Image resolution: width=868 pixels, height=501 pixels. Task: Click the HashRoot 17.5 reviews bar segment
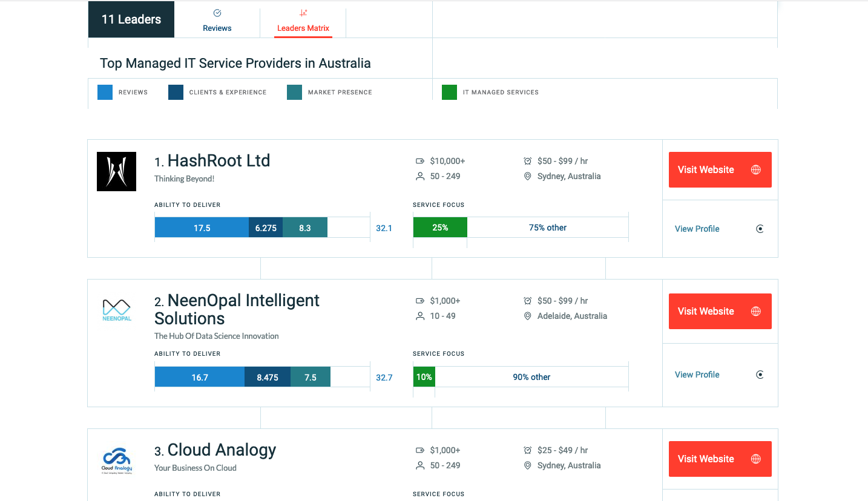tap(202, 228)
